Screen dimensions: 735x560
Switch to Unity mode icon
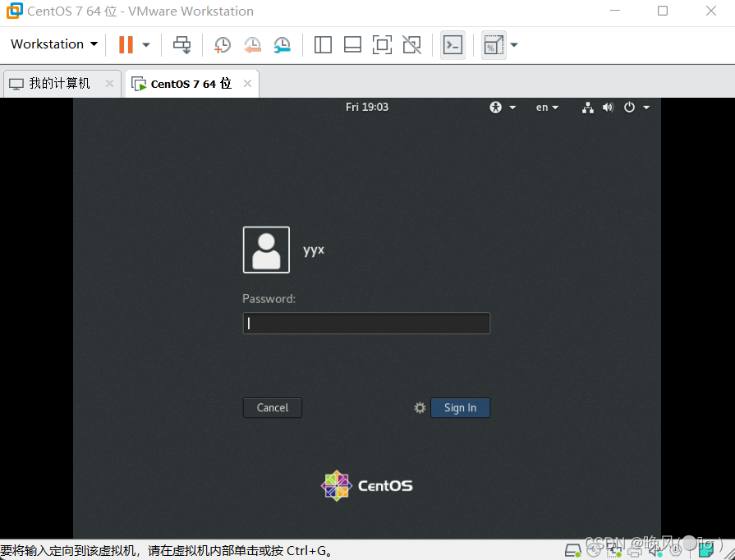(x=411, y=45)
